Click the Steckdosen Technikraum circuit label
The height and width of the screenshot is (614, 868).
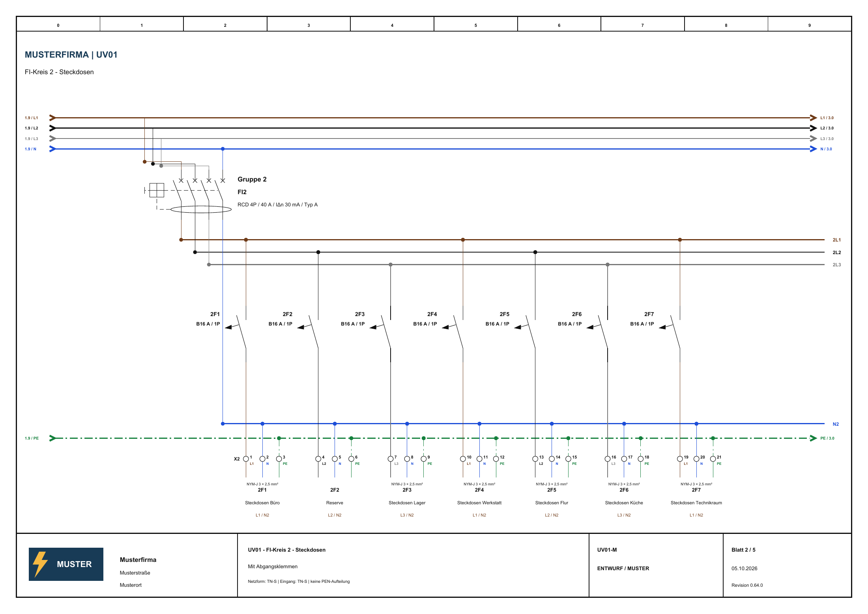point(696,503)
